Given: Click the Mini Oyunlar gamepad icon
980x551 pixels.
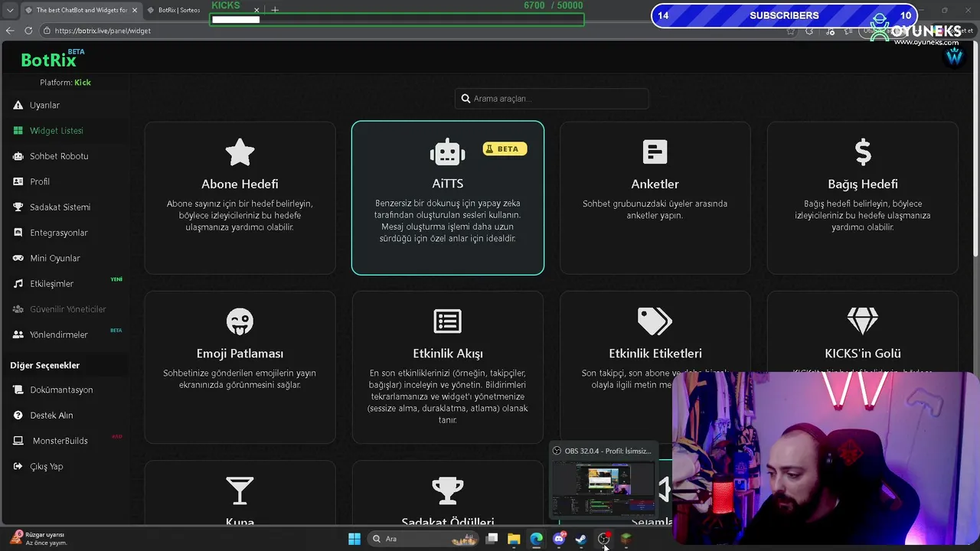Looking at the screenshot, I should 18,258.
